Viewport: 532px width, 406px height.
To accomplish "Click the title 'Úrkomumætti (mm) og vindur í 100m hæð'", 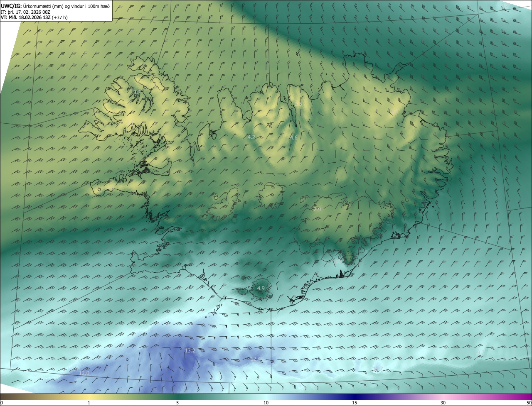I will 66,6.
